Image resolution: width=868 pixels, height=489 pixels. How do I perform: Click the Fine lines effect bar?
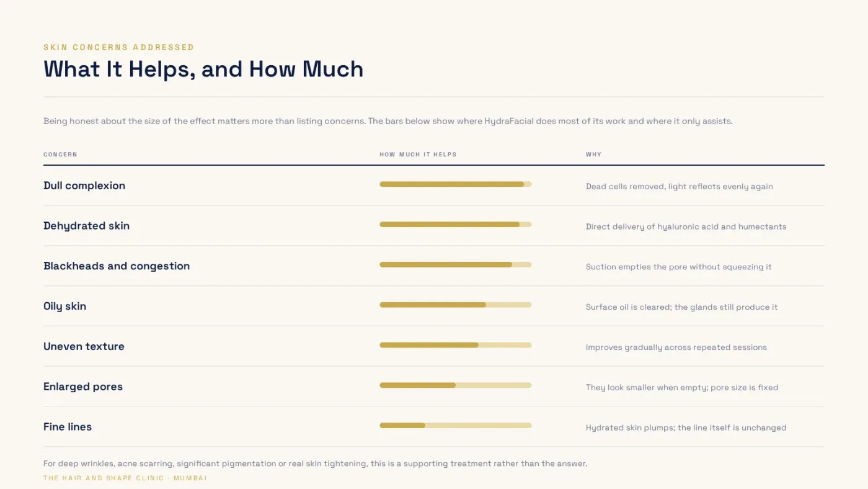(x=456, y=425)
